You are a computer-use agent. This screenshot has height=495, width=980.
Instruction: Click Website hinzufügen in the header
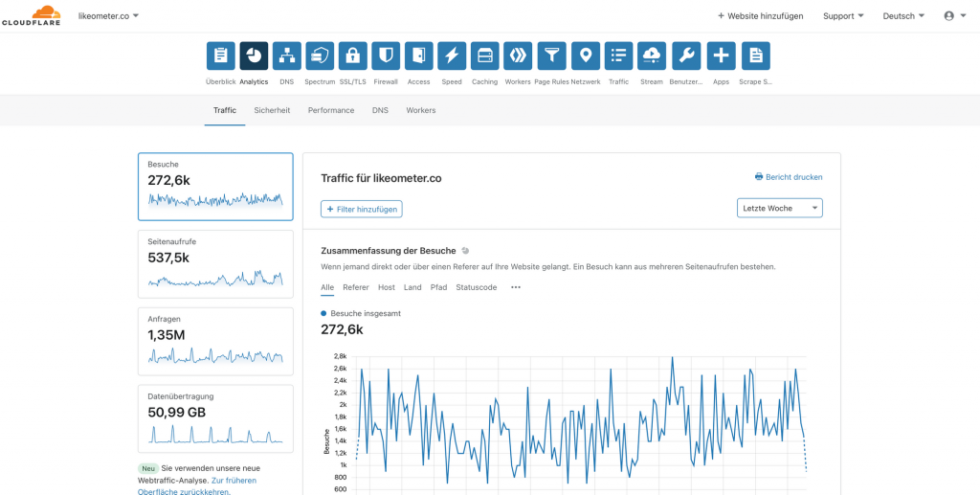[760, 16]
